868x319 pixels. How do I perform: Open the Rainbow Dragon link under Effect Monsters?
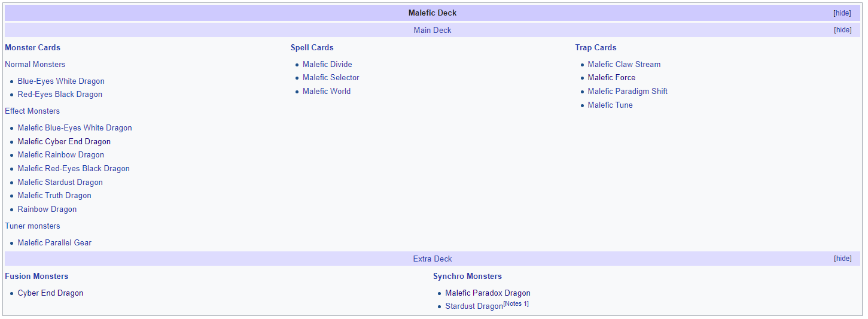[47, 209]
